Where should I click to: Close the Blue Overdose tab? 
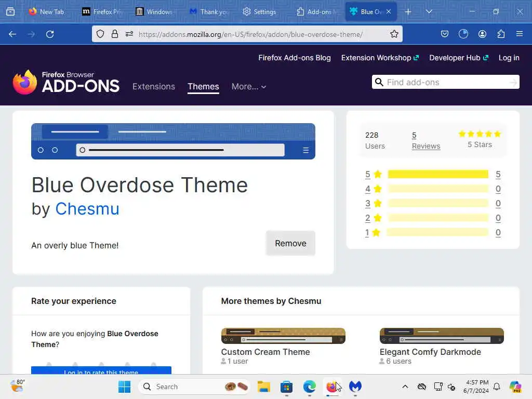[x=389, y=11]
